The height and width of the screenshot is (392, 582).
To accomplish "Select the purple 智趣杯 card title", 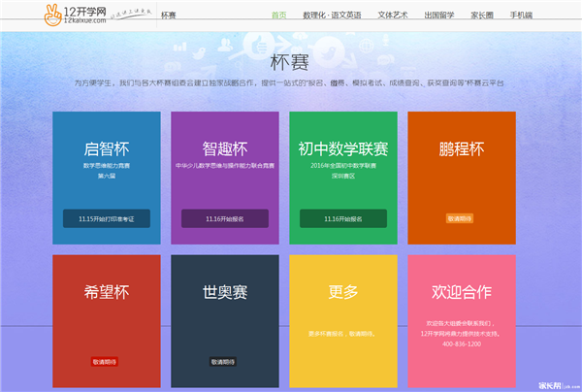I will point(225,149).
